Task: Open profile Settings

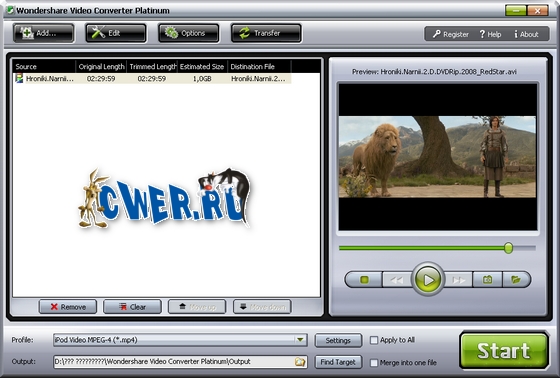Action: point(338,340)
